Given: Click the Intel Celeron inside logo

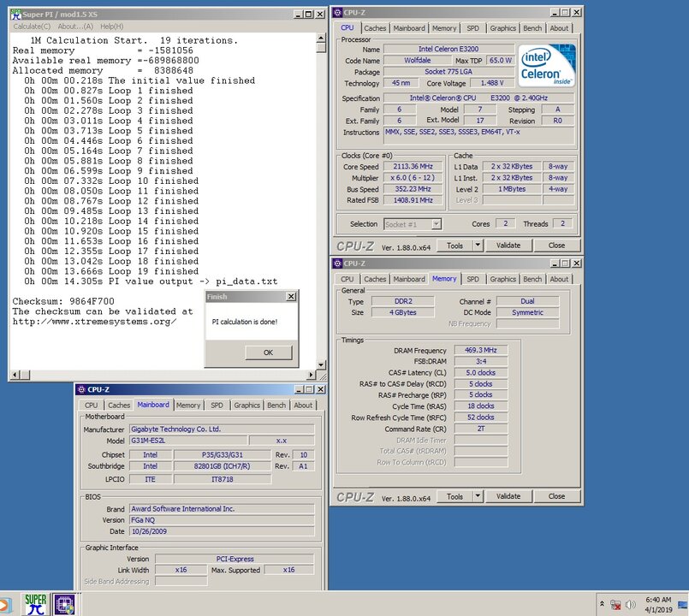Looking at the screenshot, I should [546, 65].
